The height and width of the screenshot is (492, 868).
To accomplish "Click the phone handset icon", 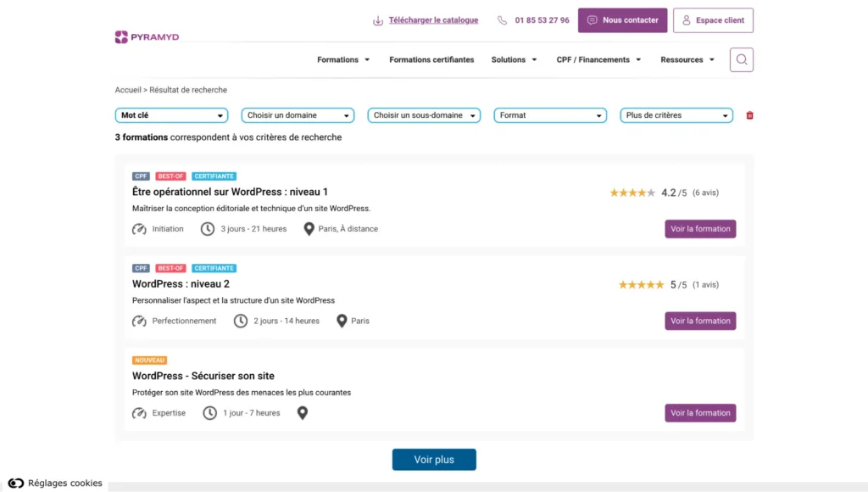I will coord(502,20).
